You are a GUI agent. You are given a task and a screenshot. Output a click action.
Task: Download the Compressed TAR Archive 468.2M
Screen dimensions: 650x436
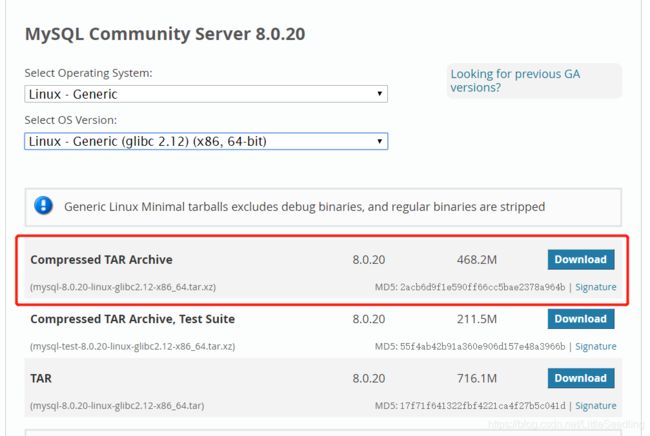click(x=581, y=259)
